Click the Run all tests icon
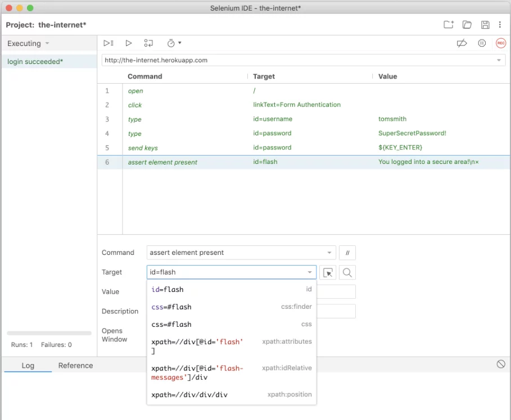The image size is (511, 420). pyautogui.click(x=108, y=43)
